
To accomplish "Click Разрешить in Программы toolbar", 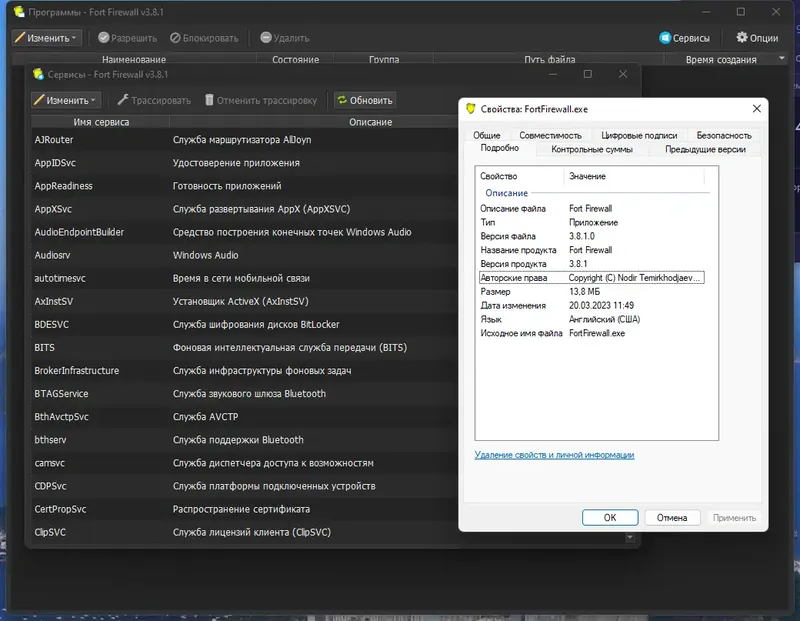I will pos(128,38).
